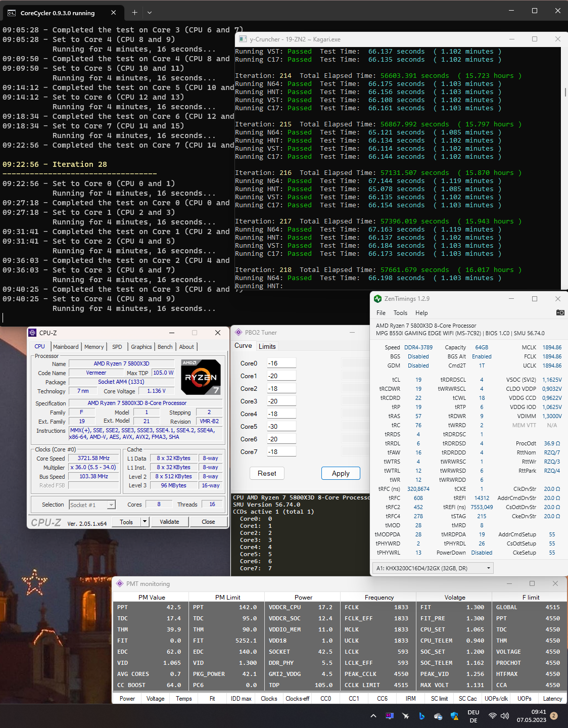Click the Core3 curve value field
The height and width of the screenshot is (728, 568).
point(281,401)
